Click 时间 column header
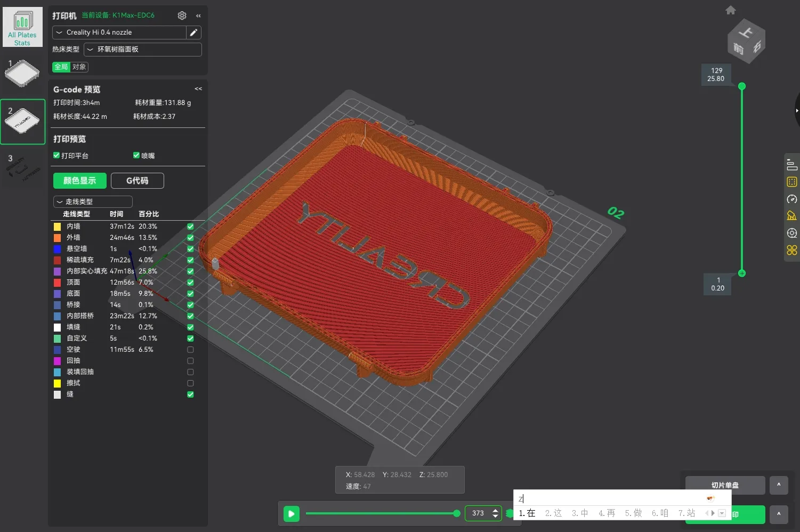This screenshot has height=532, width=800. 116,214
